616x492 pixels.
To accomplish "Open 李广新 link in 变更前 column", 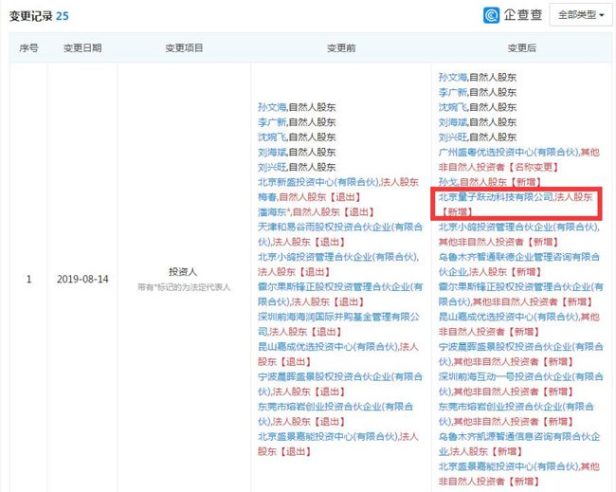I will pos(272,122).
